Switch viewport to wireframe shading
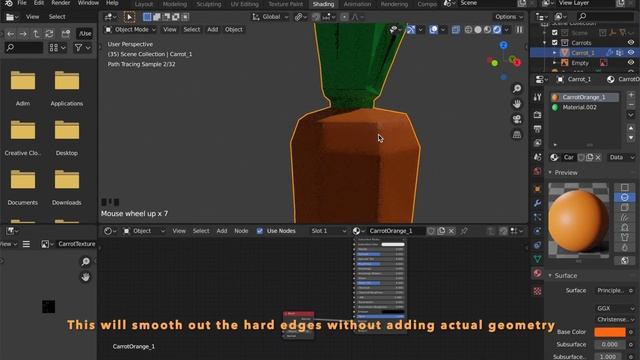The image size is (640, 360). point(468,29)
